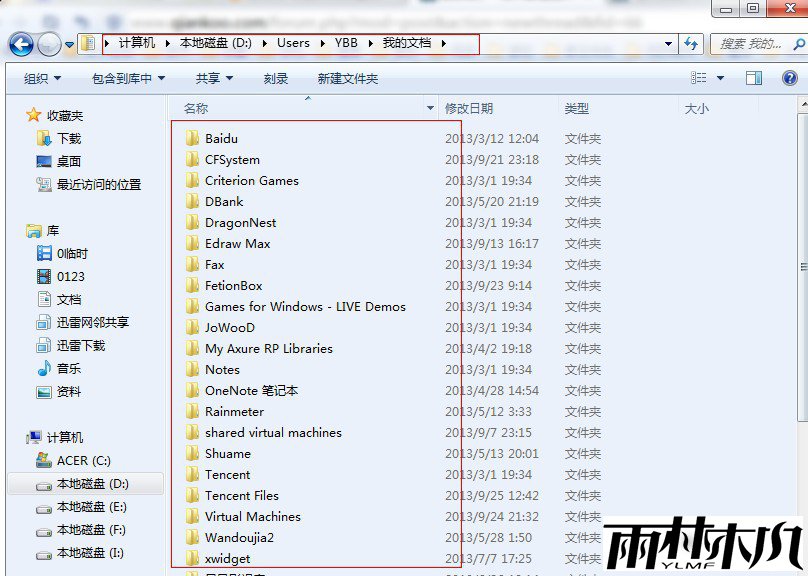Sort by 修改日期 column header
This screenshot has width=808, height=576.
tap(469, 108)
